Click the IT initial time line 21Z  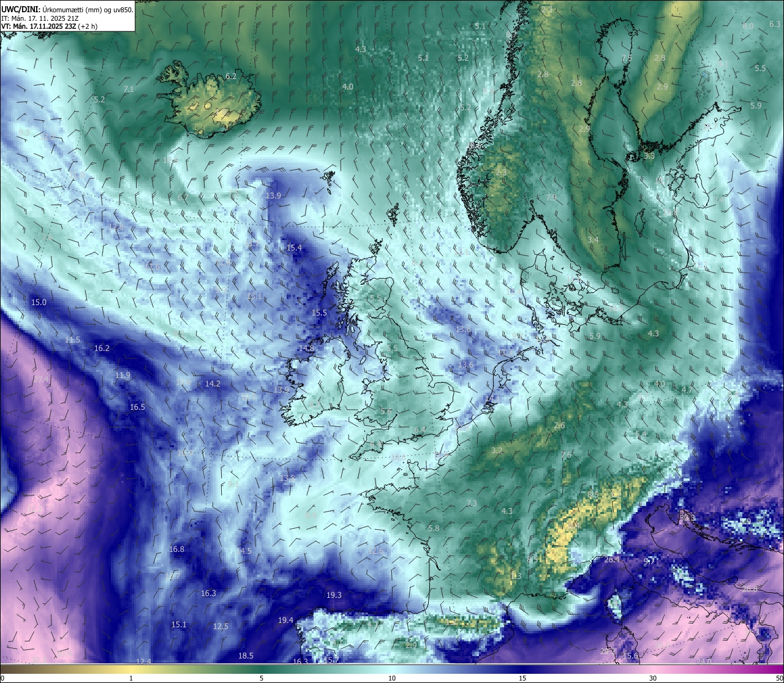point(39,18)
